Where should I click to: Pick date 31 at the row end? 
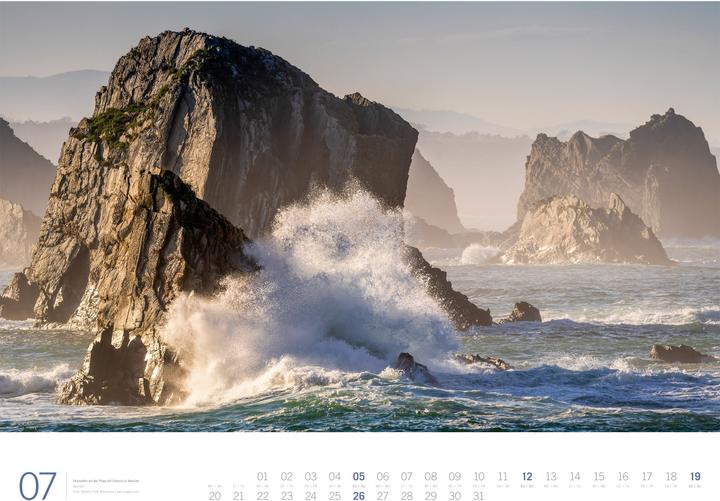click(x=479, y=495)
